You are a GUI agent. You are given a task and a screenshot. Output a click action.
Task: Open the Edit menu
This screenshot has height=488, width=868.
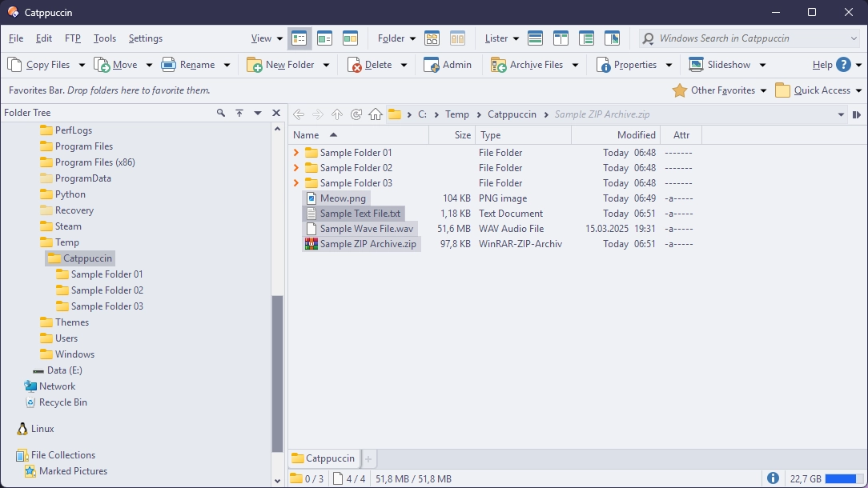[44, 38]
